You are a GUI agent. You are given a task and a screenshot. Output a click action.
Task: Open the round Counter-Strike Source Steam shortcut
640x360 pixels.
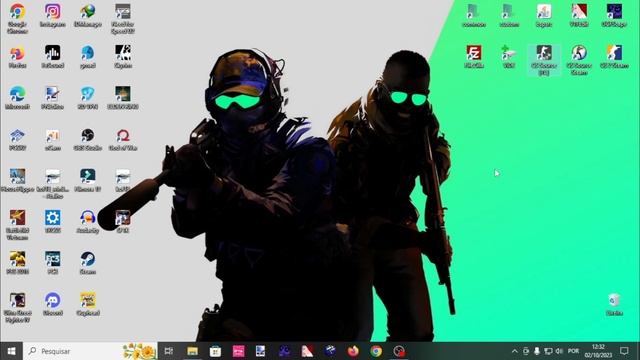point(579,60)
